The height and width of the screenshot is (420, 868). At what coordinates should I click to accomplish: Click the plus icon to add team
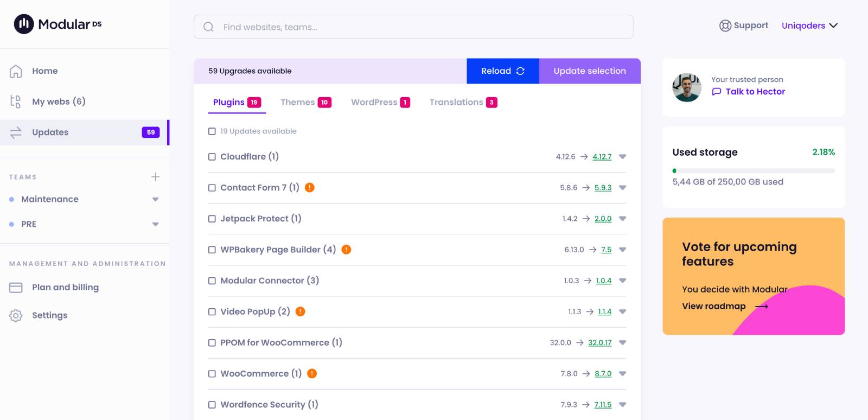155,177
